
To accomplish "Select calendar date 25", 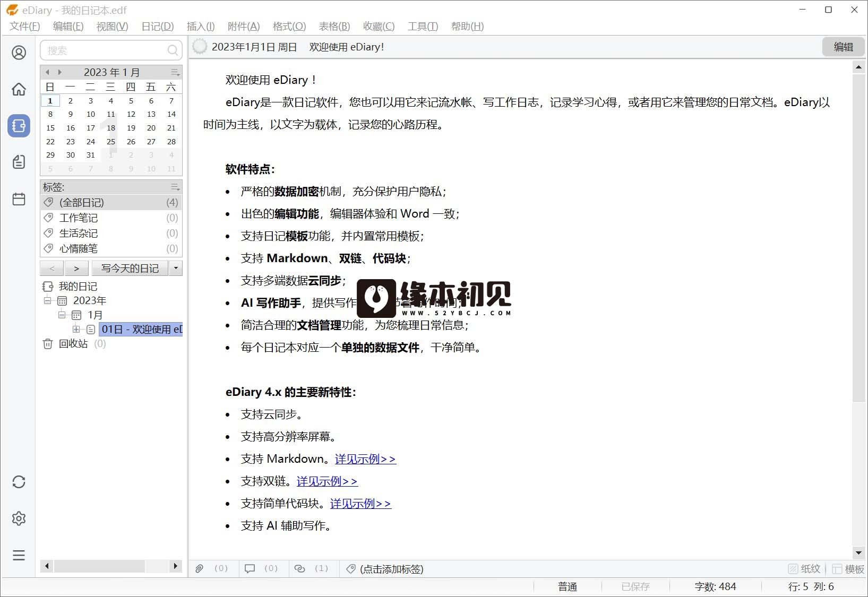I will coord(111,142).
